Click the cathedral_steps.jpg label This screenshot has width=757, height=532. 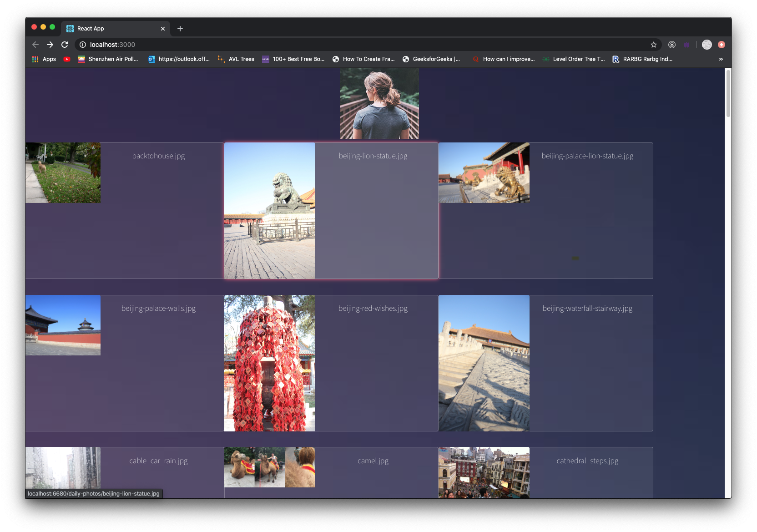click(x=587, y=461)
